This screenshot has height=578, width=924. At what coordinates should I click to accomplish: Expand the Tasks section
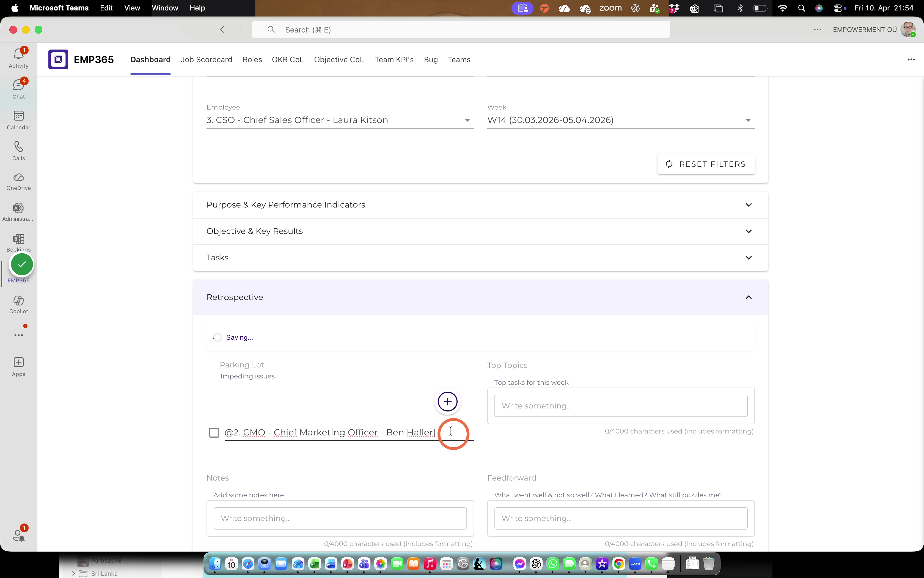[x=480, y=258]
